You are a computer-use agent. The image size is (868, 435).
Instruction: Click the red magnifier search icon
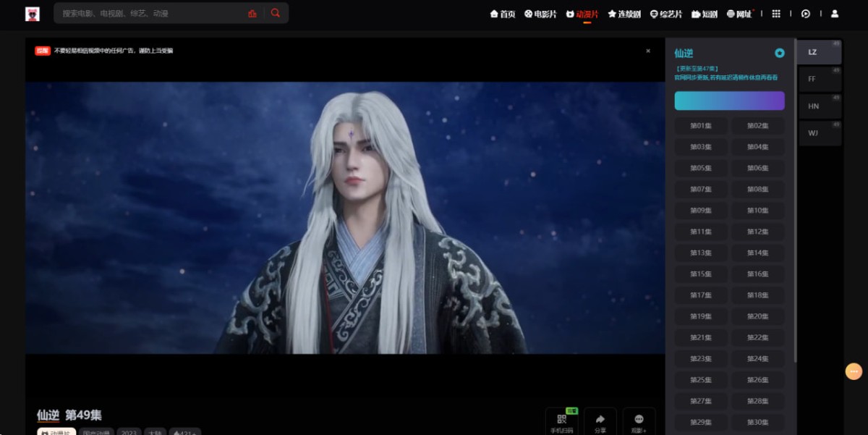[276, 13]
